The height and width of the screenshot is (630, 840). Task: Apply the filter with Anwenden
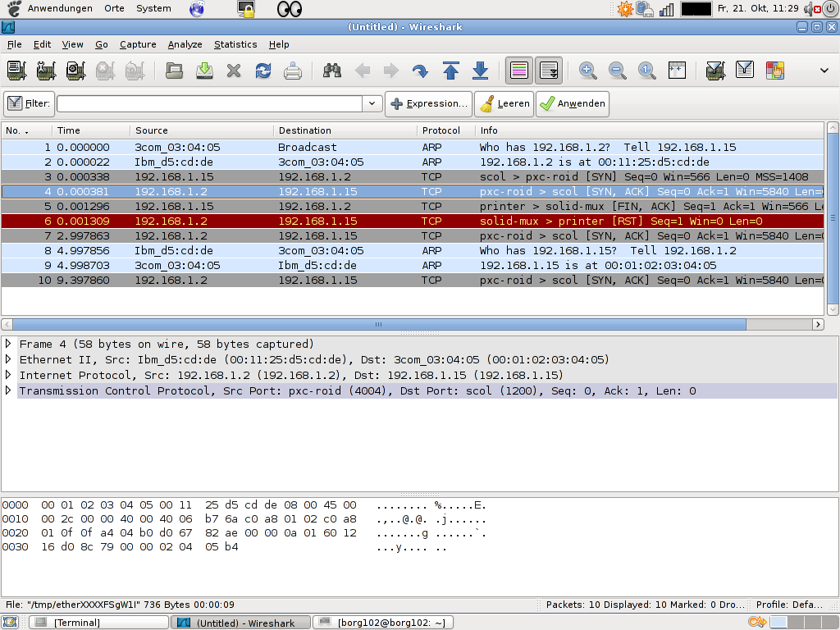point(572,103)
